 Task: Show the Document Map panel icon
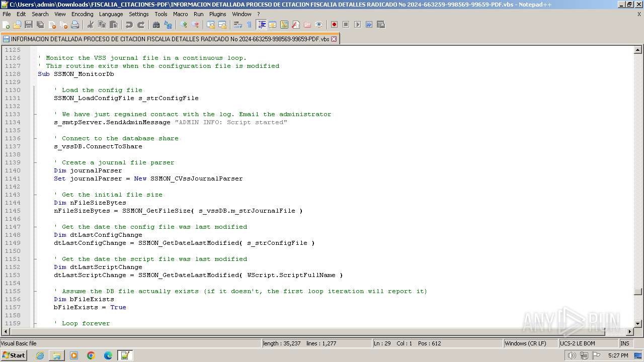tap(284, 25)
